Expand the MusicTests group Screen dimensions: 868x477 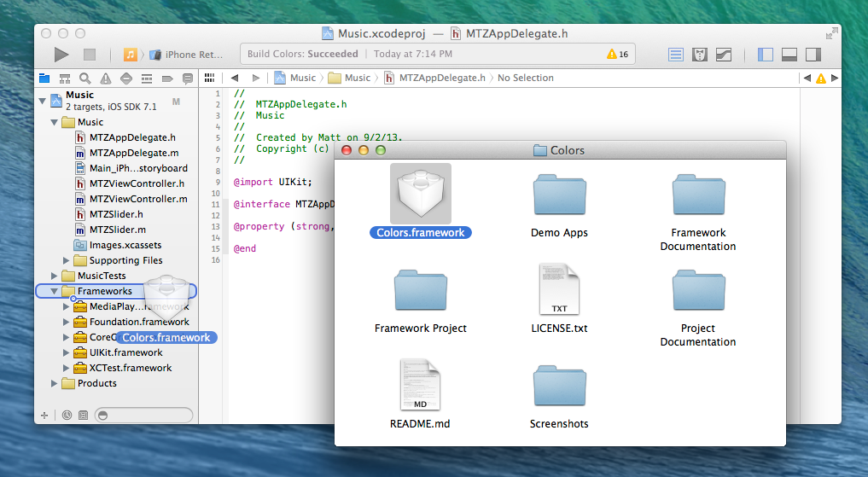[55, 276]
